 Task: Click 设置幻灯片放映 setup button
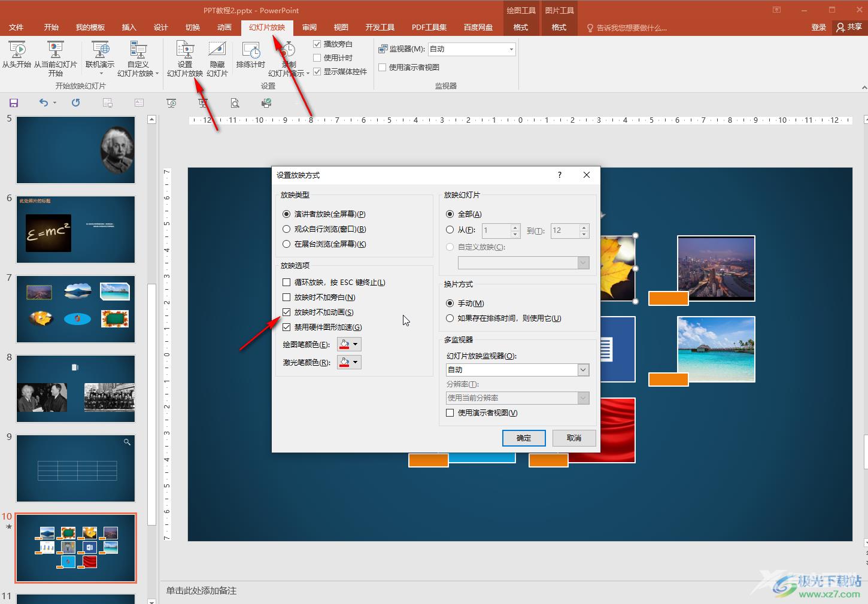click(185, 58)
